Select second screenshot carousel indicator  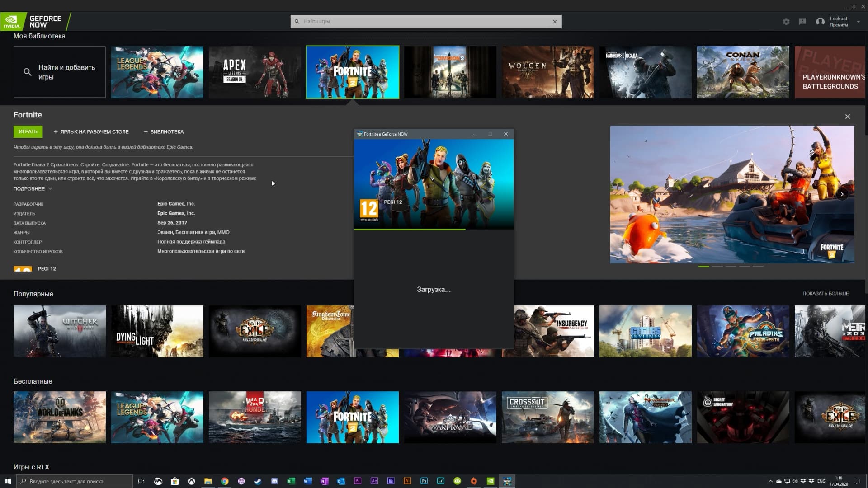coord(717,267)
